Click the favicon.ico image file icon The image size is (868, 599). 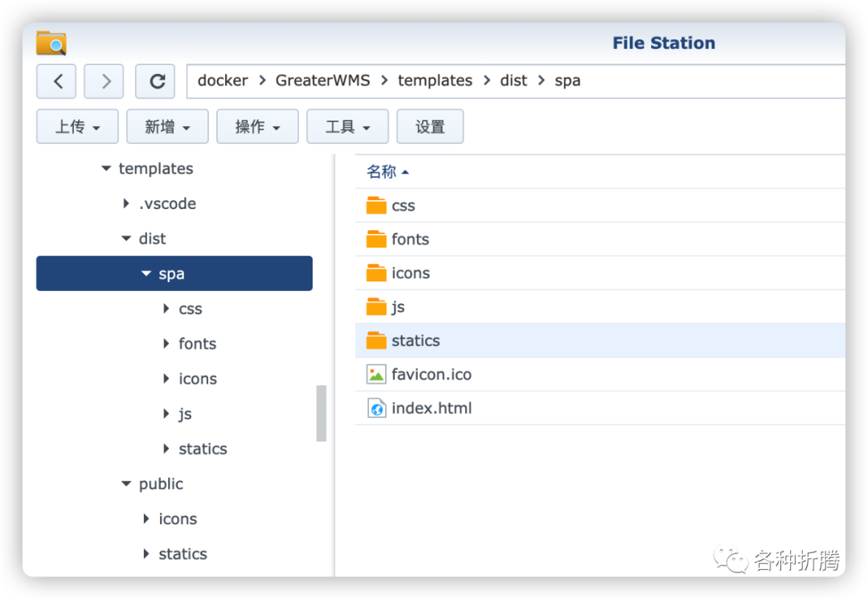coord(376,375)
